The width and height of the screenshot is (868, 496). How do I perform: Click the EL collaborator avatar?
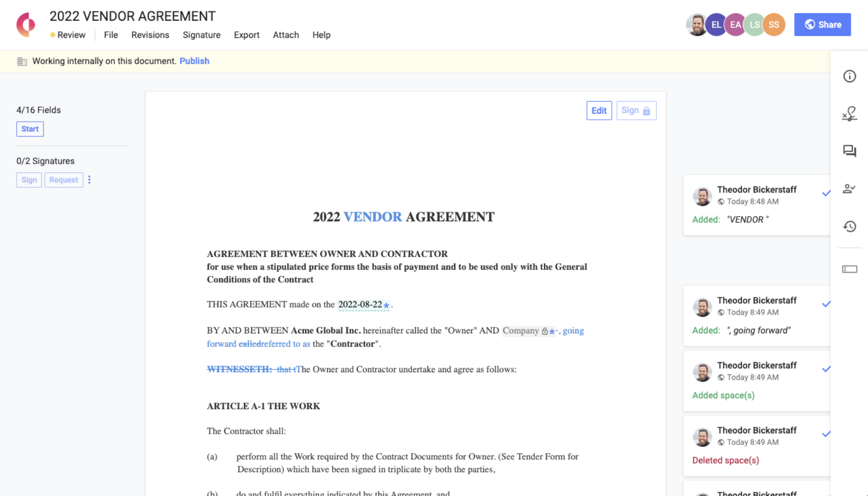point(715,25)
